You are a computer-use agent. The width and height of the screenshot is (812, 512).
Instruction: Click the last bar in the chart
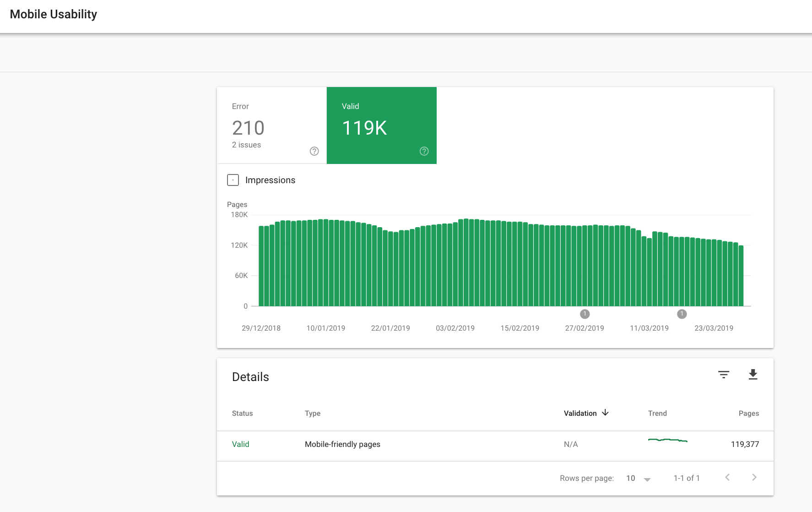click(x=741, y=276)
